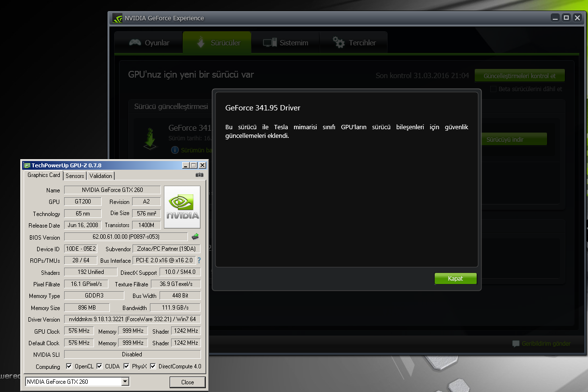588x392 pixels.
Task: Click the Zotac/PC Partner subvendor value
Action: (x=166, y=249)
